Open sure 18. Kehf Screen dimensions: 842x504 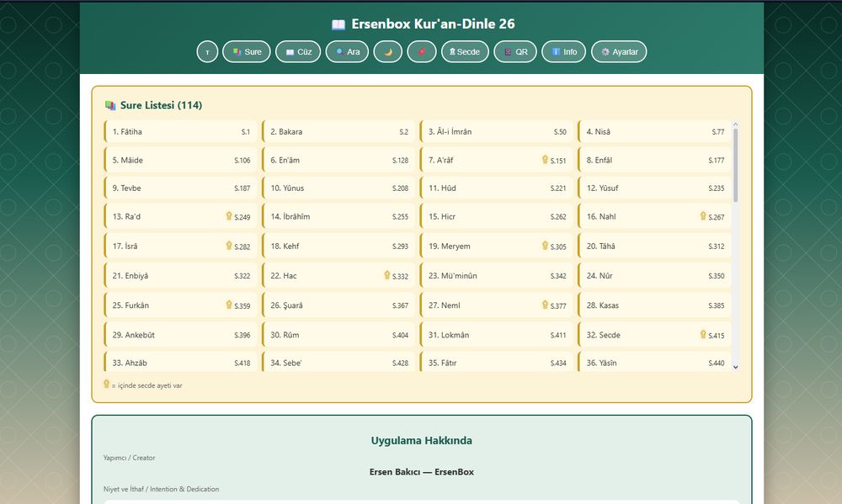pyautogui.click(x=338, y=246)
